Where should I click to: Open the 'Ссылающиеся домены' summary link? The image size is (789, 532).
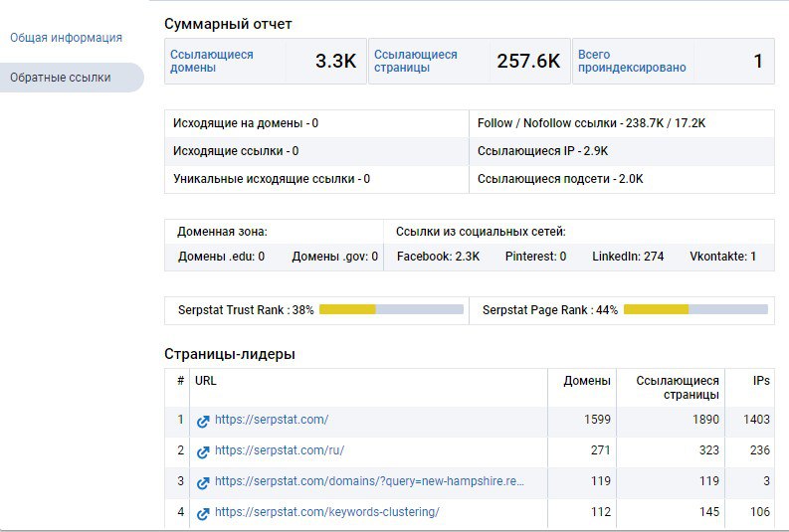point(211,61)
